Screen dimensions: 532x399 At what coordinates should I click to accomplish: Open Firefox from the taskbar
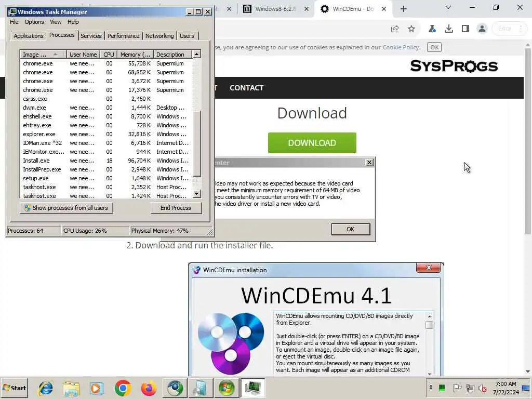149,388
